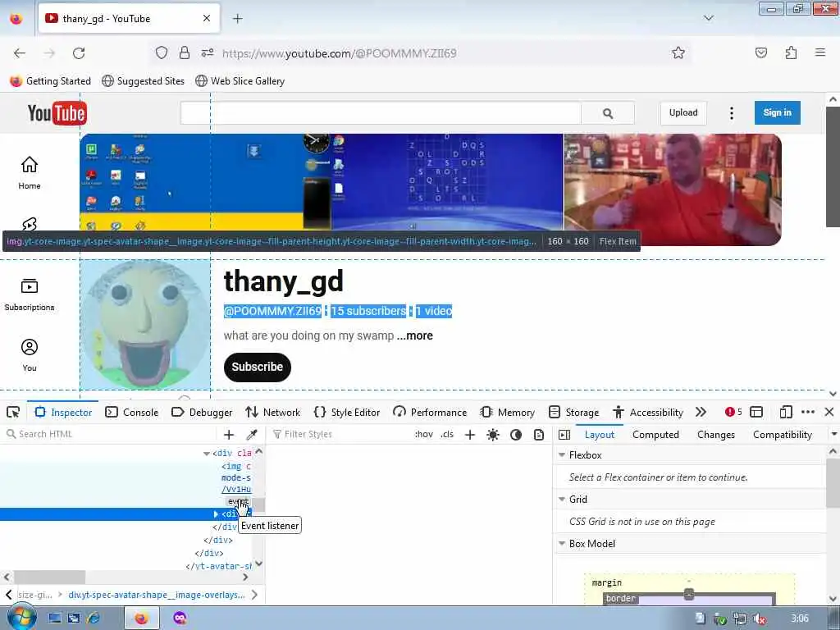Image resolution: width=840 pixels, height=630 pixels.
Task: Collapse the Flexbox section
Action: coord(562,454)
